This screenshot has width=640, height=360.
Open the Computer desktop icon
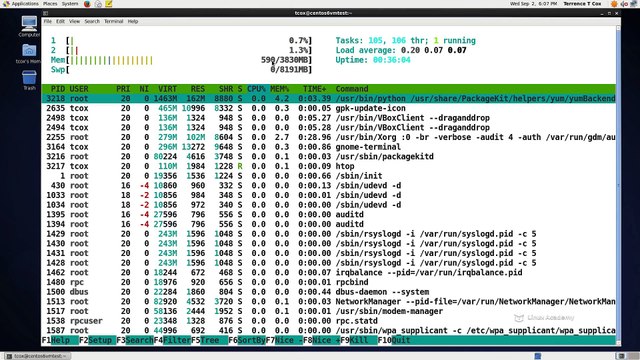(29, 26)
